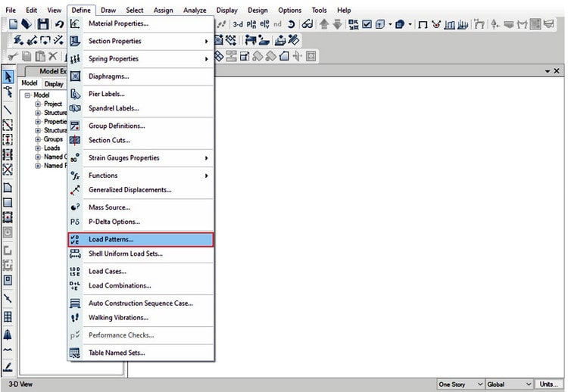Click the Move Up in List arrow icon
This screenshot has width=568, height=392.
[x=324, y=24]
